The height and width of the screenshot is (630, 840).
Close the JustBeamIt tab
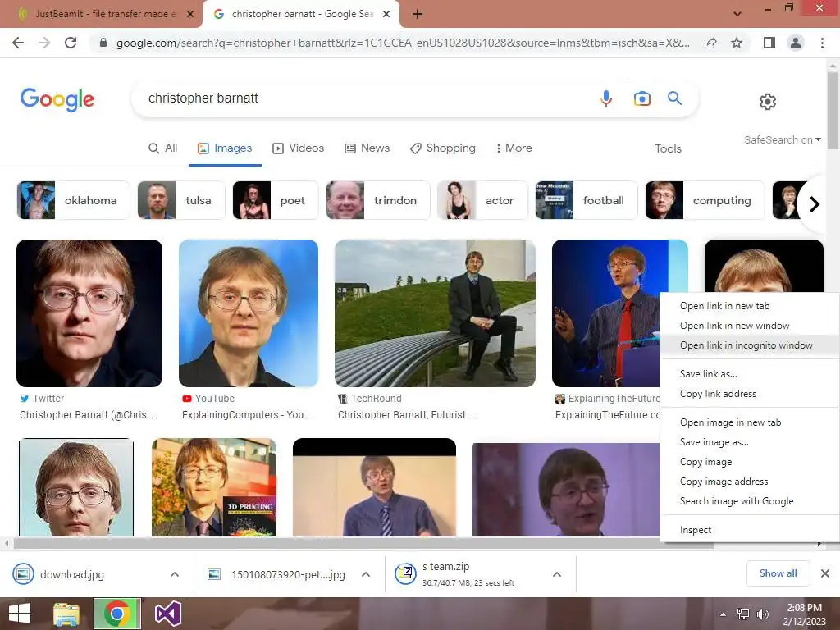[x=190, y=14]
